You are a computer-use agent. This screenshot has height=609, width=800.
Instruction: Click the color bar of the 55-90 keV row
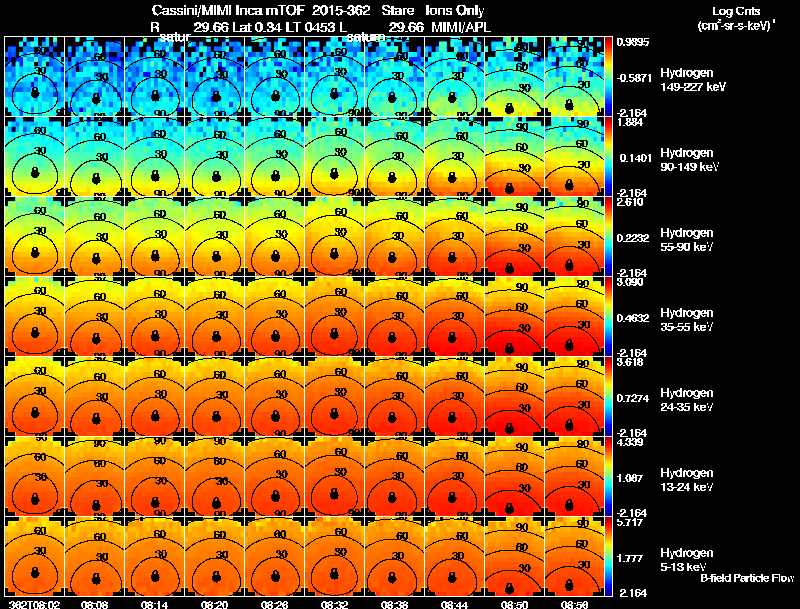[x=608, y=237]
